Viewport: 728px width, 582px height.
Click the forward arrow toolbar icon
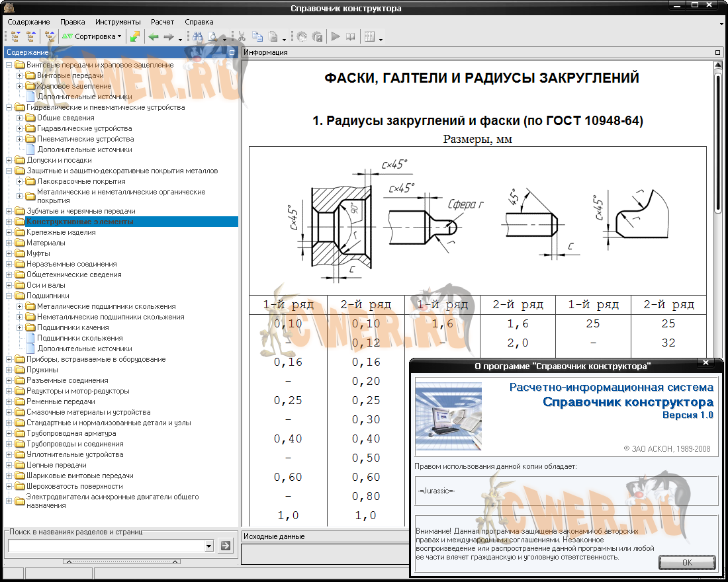coord(168,37)
